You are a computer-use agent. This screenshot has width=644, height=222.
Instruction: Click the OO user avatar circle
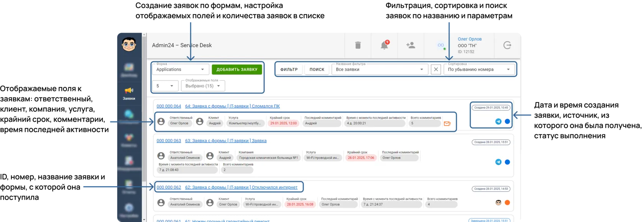(x=441, y=45)
